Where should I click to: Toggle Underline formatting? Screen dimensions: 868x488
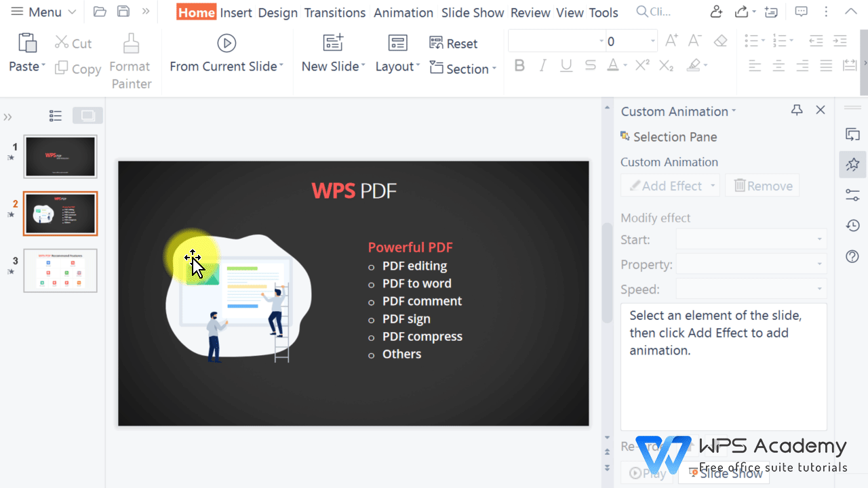[566, 66]
